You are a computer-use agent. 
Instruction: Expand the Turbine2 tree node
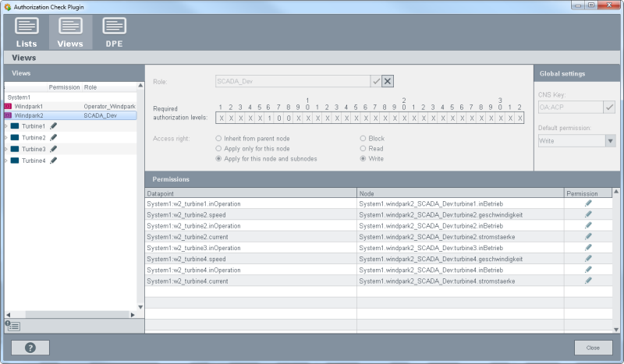pyautogui.click(x=6, y=137)
